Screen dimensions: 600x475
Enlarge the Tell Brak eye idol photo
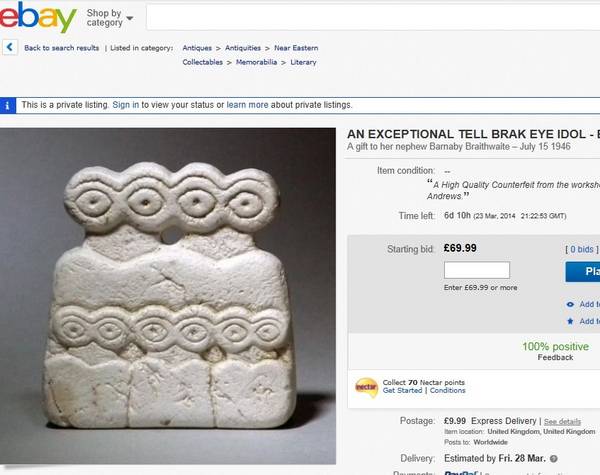point(168,296)
